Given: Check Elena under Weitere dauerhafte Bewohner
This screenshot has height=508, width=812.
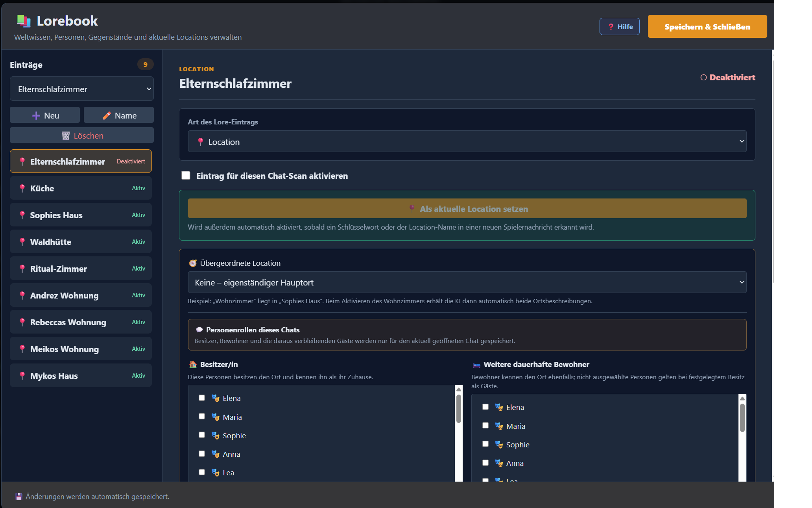Looking at the screenshot, I should pos(485,407).
